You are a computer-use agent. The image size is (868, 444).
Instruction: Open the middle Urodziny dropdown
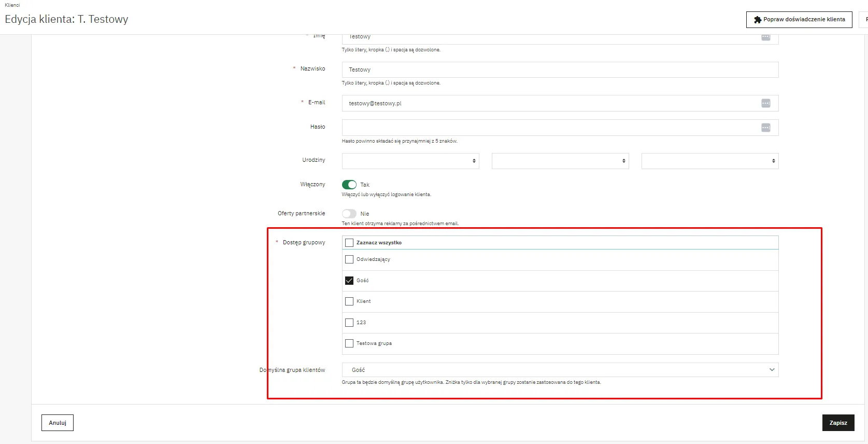coord(560,161)
